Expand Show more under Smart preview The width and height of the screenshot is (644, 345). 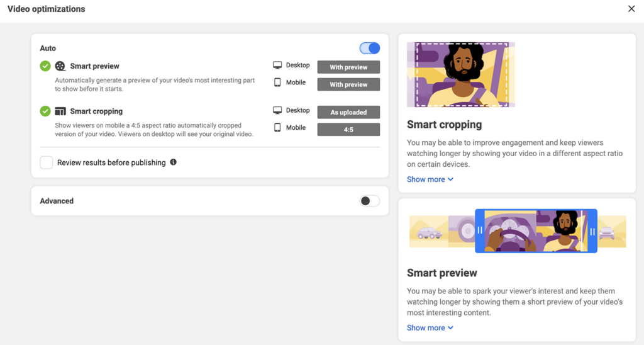tap(430, 328)
